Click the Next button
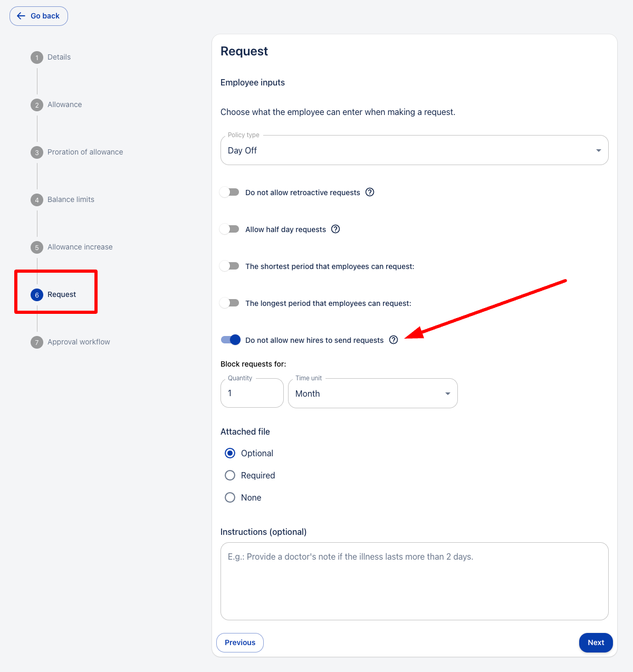633x672 pixels. point(596,642)
